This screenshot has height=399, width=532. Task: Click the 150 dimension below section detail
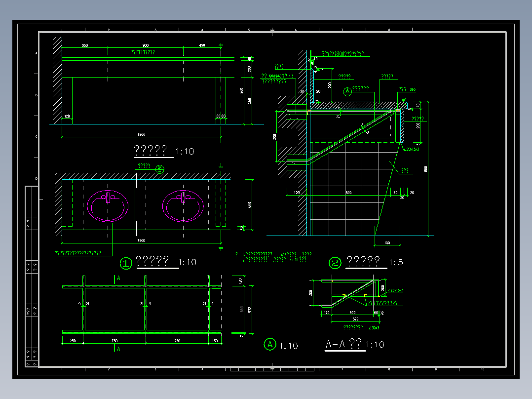pos(387,243)
